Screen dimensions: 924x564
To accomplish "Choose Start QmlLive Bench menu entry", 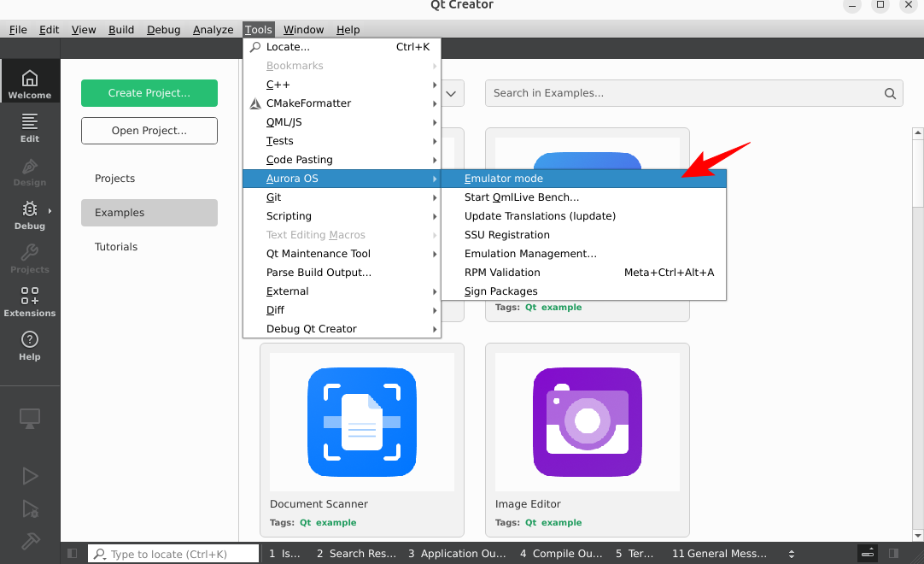I will click(583, 197).
